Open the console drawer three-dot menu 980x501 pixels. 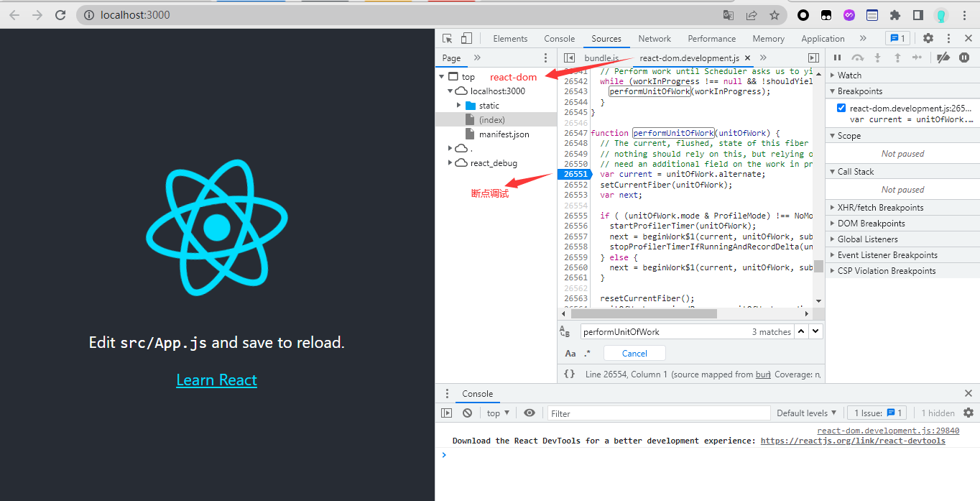point(447,393)
